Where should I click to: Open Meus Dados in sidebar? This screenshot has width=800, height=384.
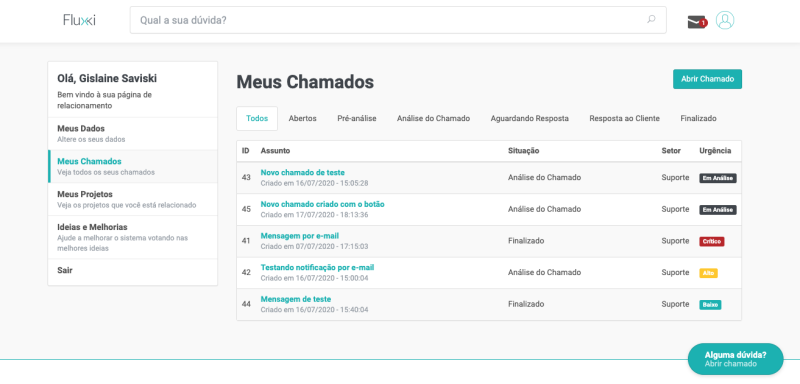coord(133,134)
